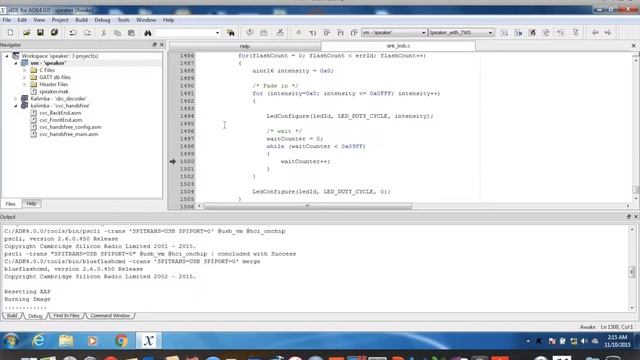Open the Help menu
This screenshot has width=640, height=360.
click(x=169, y=20)
